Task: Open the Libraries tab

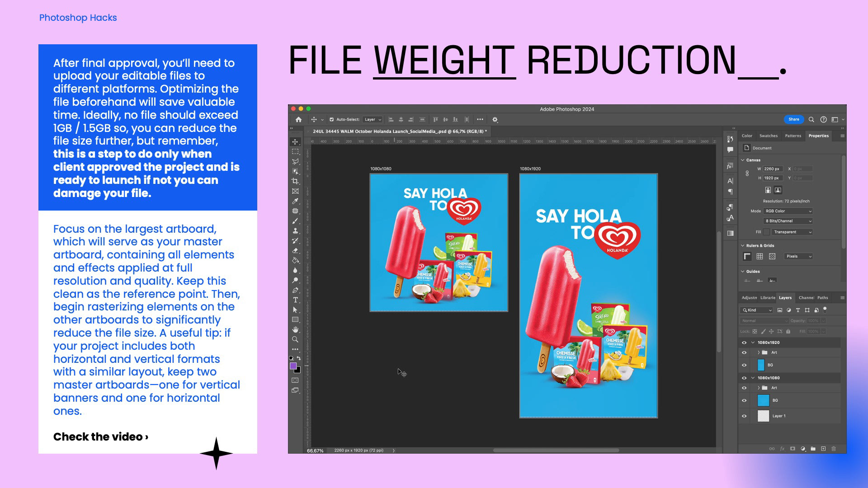Action: [768, 298]
